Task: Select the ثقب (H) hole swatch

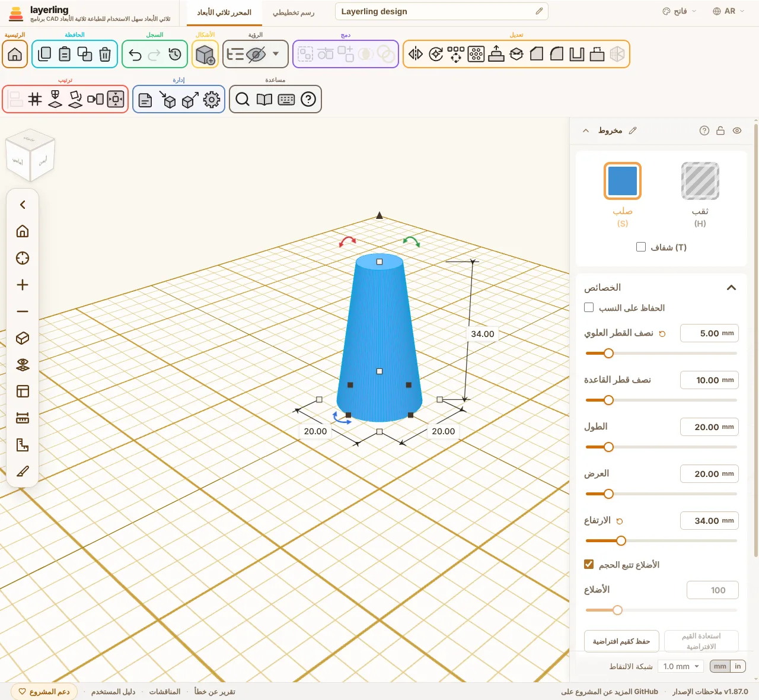Action: [x=700, y=181]
